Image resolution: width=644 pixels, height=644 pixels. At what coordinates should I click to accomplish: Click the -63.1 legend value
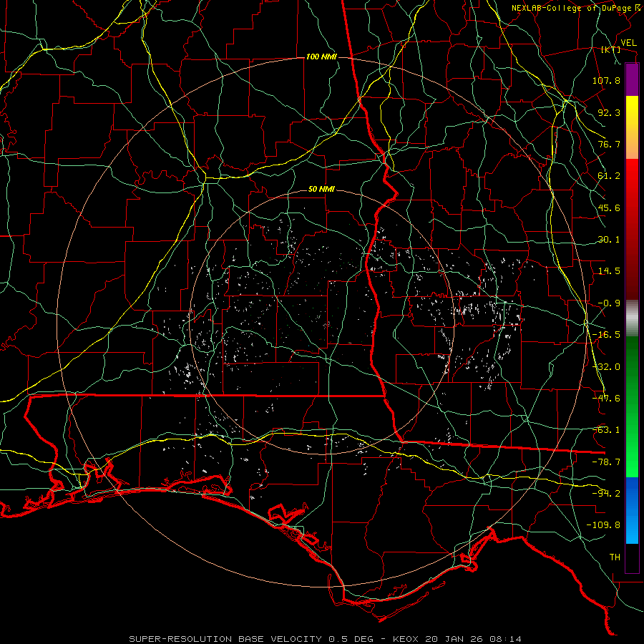(606, 430)
